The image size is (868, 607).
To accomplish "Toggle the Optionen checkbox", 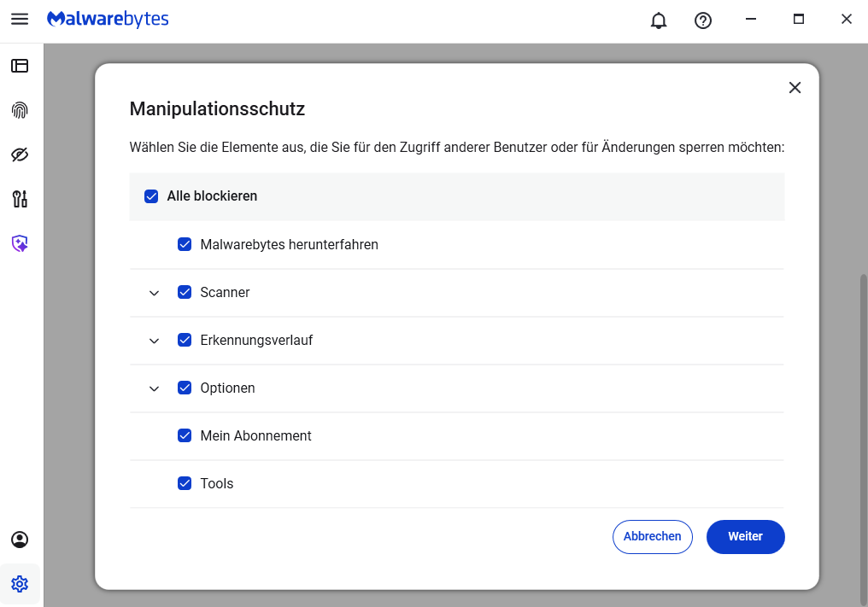I will point(185,388).
